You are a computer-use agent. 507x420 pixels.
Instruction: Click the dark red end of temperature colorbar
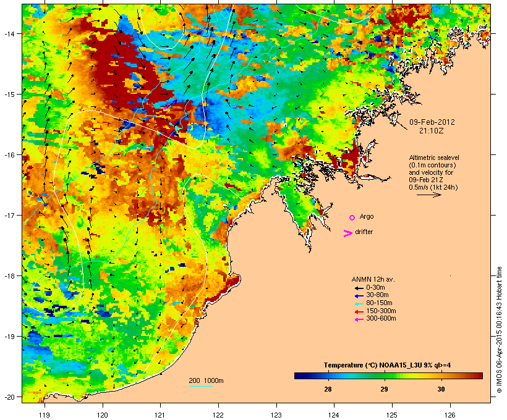point(479,376)
